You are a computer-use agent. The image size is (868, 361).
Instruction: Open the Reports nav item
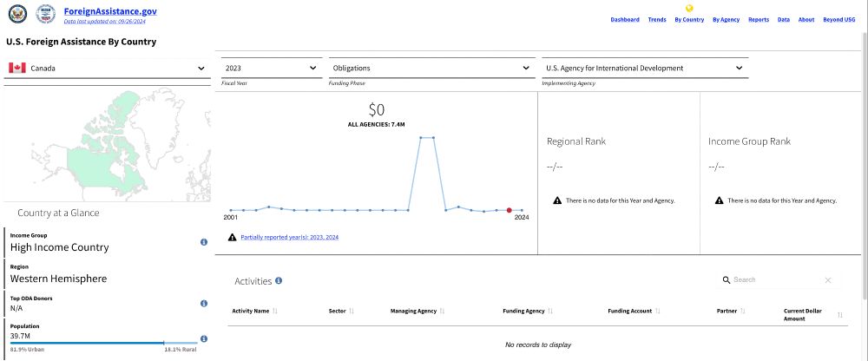759,19
